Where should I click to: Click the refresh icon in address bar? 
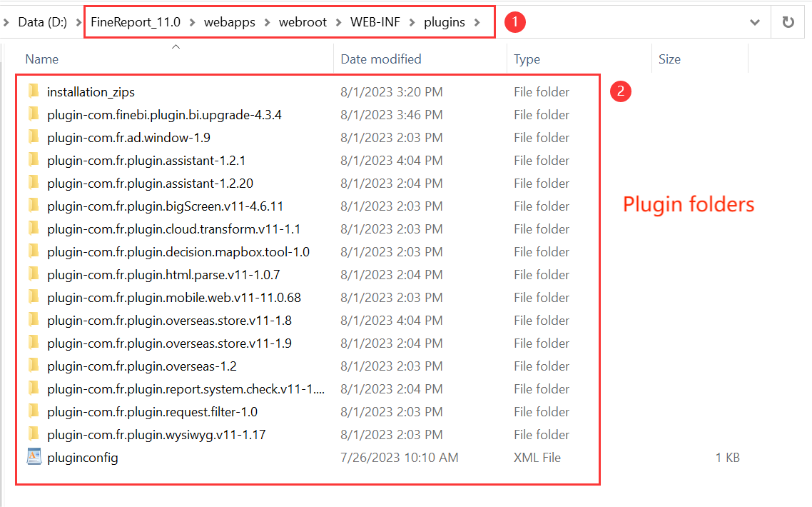(x=788, y=21)
